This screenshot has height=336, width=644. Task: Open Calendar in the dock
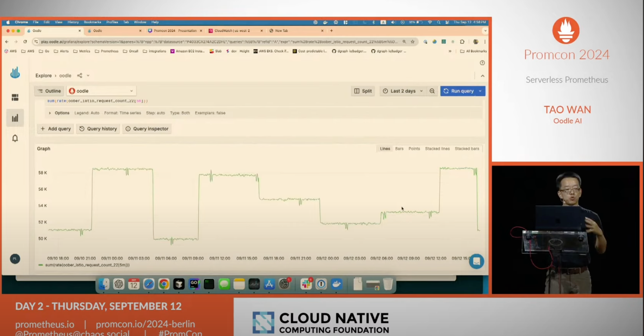(x=134, y=284)
